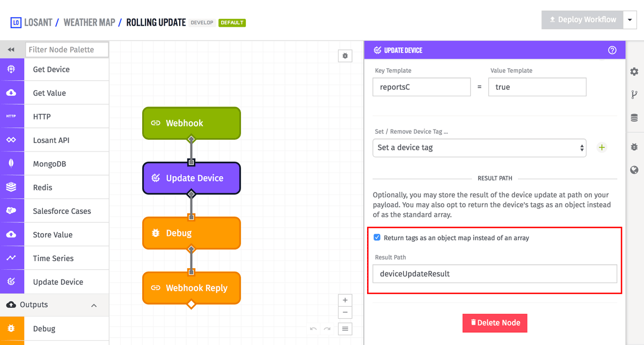Select the Get Device node icon
The image size is (644, 345).
coord(12,69)
